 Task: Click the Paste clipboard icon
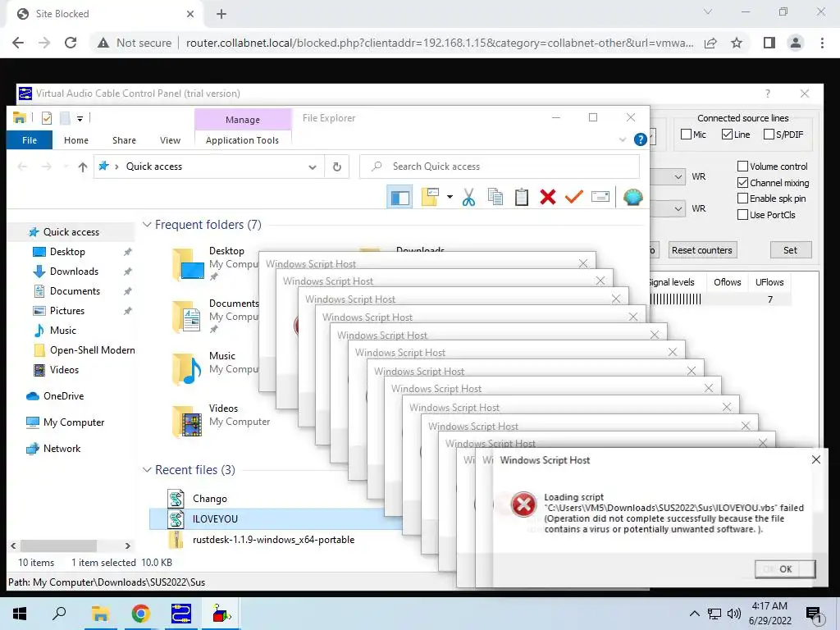[521, 197]
